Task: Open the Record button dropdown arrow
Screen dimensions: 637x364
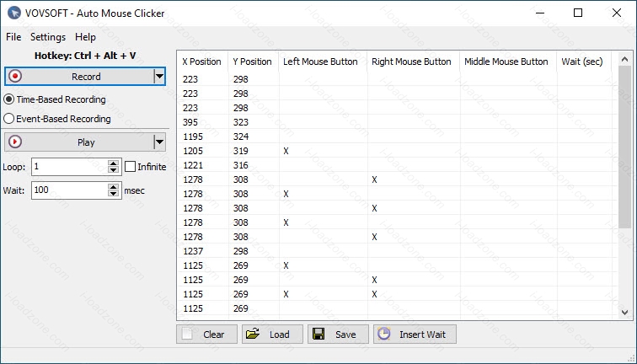Action: click(159, 76)
